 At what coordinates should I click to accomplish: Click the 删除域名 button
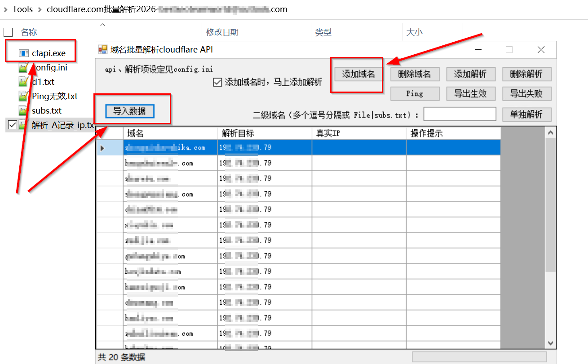[415, 74]
